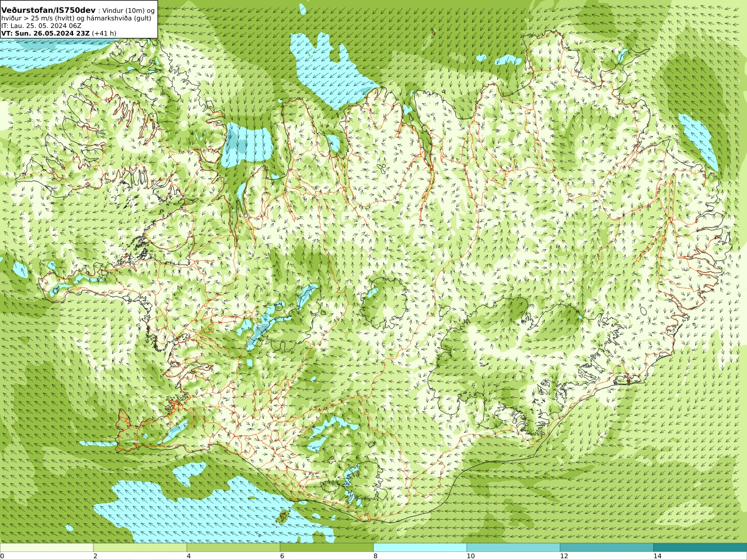Click the legend tick label '2'
747x560 pixels.
(x=95, y=556)
